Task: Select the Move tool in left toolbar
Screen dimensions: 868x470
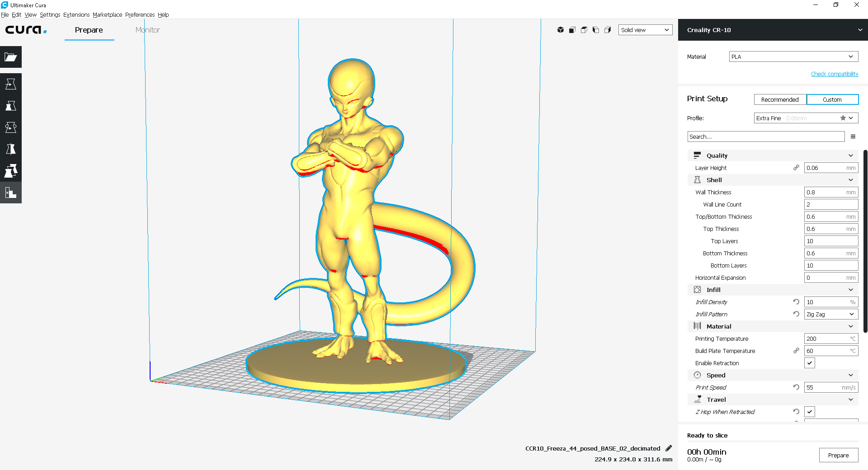Action: (11, 84)
